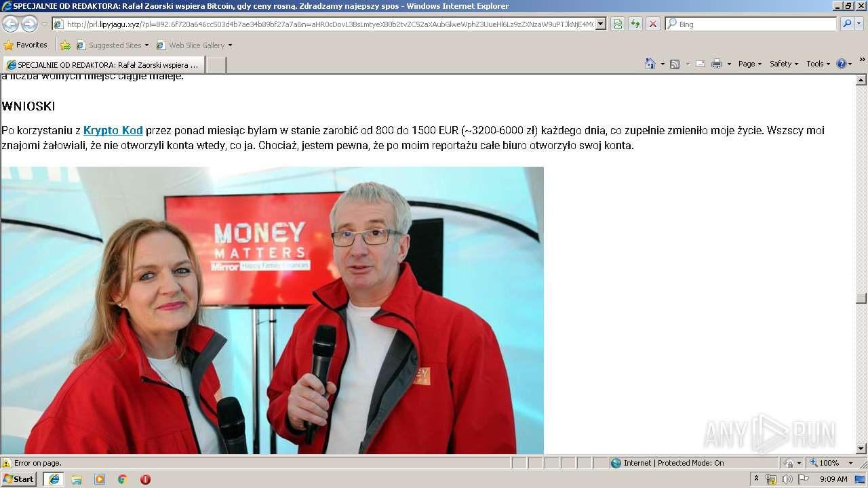Click the network tray icon
This screenshot has height=488, width=868.
tap(771, 479)
